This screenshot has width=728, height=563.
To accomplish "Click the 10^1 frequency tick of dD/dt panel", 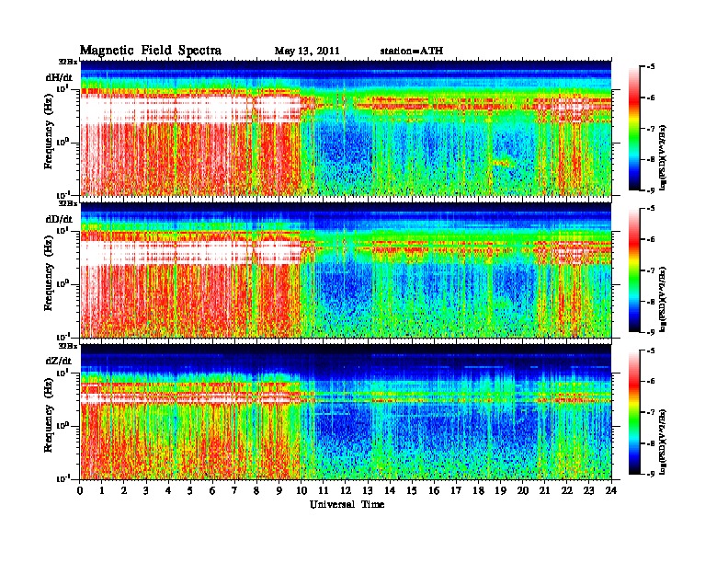I will 63,231.
